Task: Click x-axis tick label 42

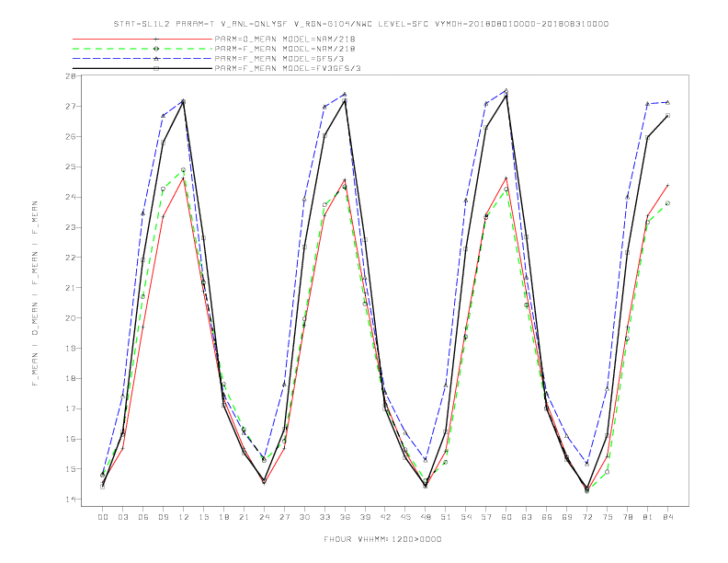Action: tap(385, 517)
